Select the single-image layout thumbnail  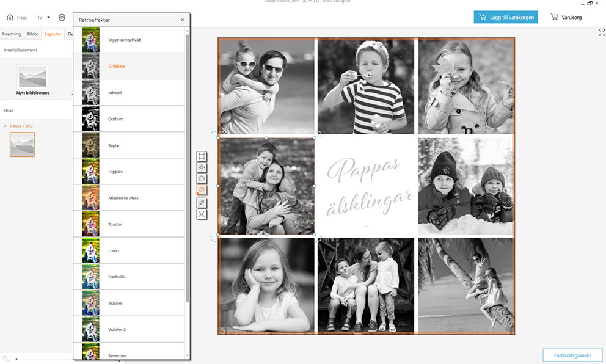(22, 145)
